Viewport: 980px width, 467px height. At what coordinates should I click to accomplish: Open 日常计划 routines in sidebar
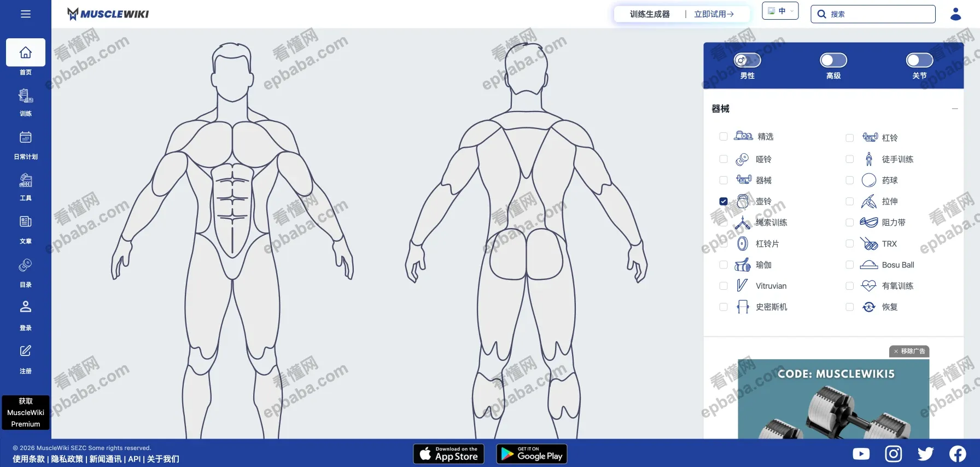pyautogui.click(x=26, y=145)
